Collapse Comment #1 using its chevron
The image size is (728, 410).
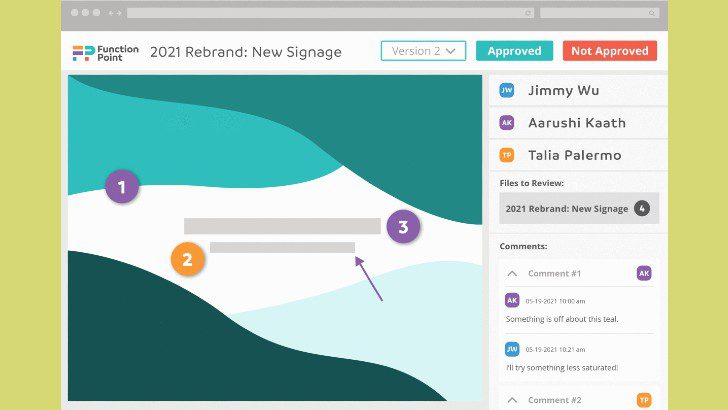point(512,273)
